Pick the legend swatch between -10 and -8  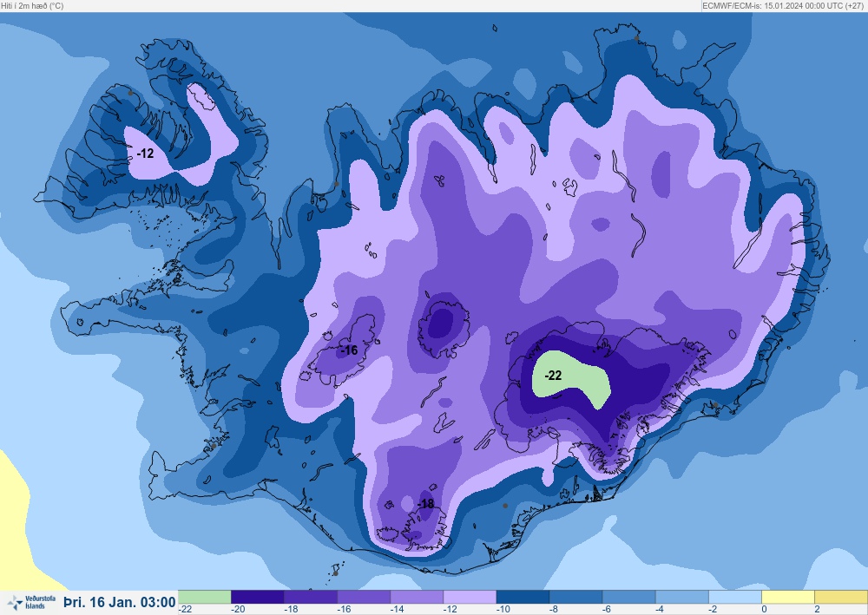[523, 597]
